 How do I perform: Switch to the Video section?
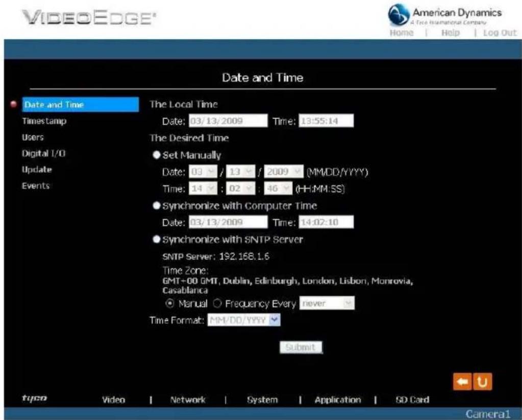[113, 400]
